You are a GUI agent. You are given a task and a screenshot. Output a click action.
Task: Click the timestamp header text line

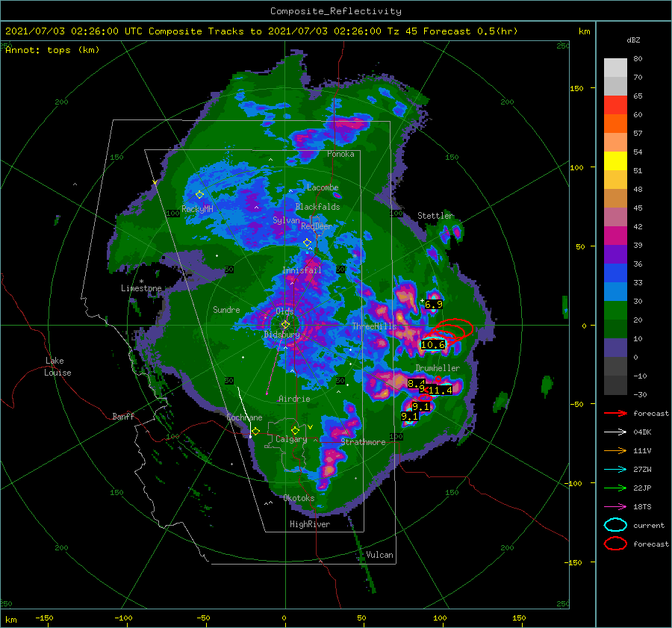[261, 31]
